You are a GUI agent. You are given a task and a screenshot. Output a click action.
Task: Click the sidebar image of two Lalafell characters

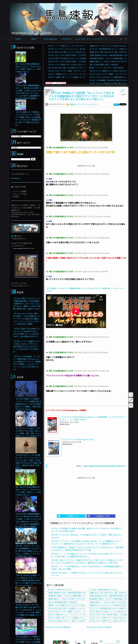click(26, 266)
